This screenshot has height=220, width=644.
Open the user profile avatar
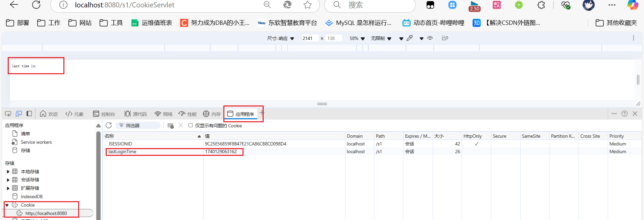pyautogui.click(x=588, y=5)
